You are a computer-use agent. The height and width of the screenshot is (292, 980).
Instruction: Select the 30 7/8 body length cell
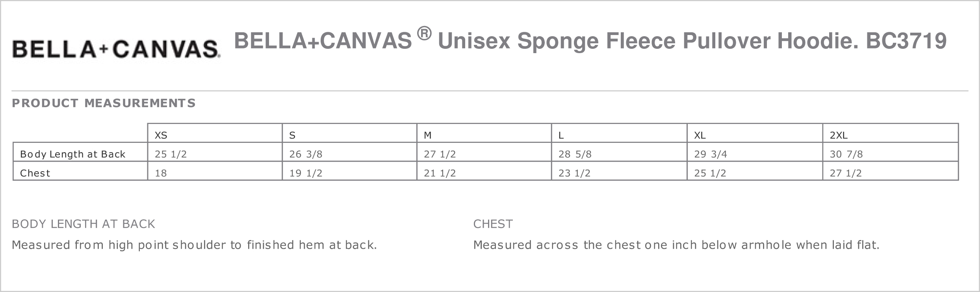(891, 152)
